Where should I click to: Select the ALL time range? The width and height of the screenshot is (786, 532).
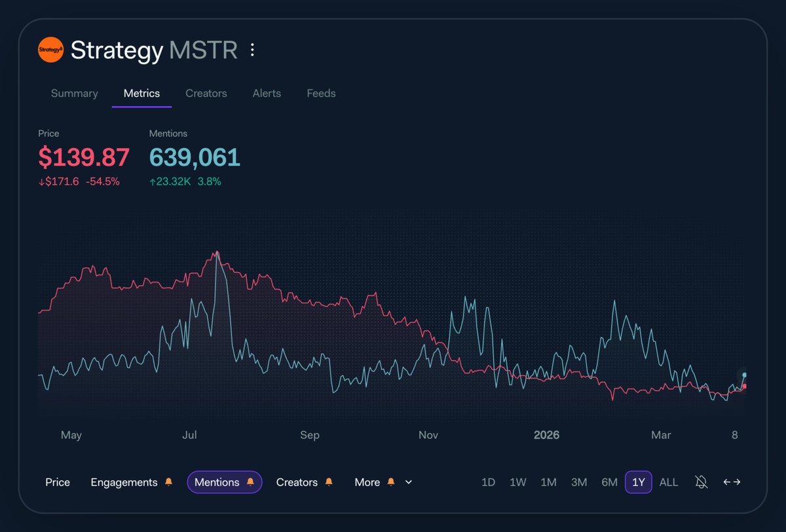click(x=669, y=482)
